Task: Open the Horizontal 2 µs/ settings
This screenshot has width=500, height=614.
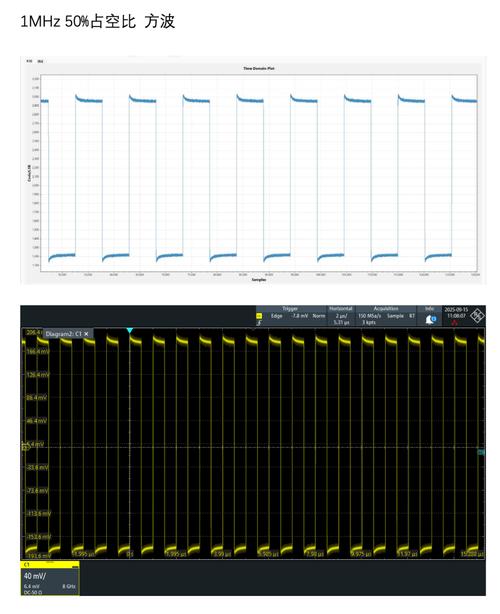Action: coord(341,316)
